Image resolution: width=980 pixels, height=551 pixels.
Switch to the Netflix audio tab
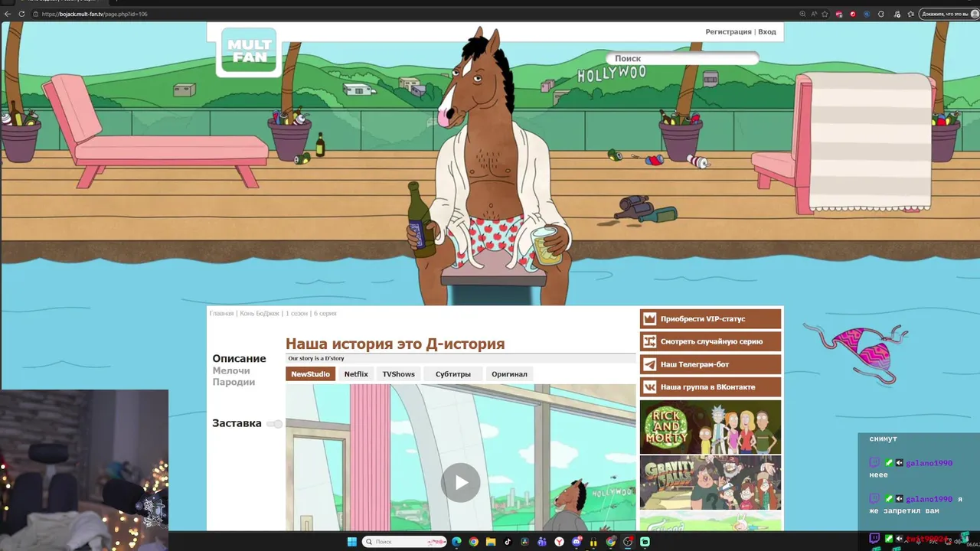point(356,374)
